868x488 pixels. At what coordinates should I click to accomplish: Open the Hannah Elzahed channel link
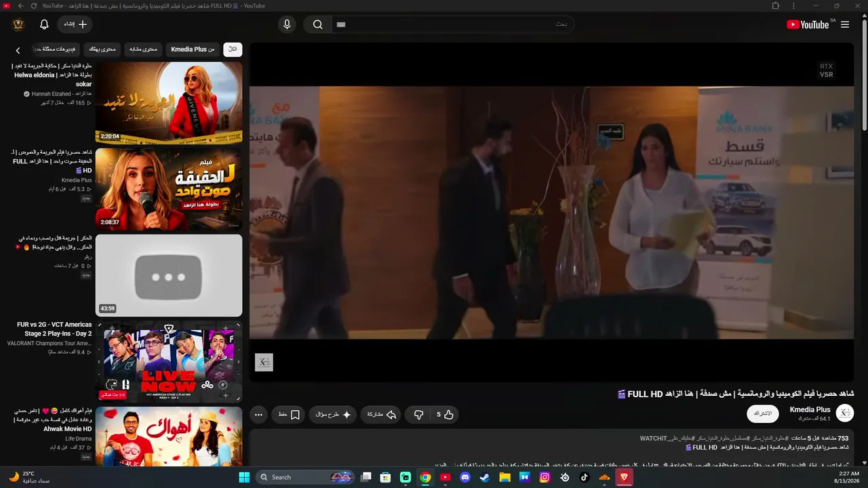tap(57, 94)
